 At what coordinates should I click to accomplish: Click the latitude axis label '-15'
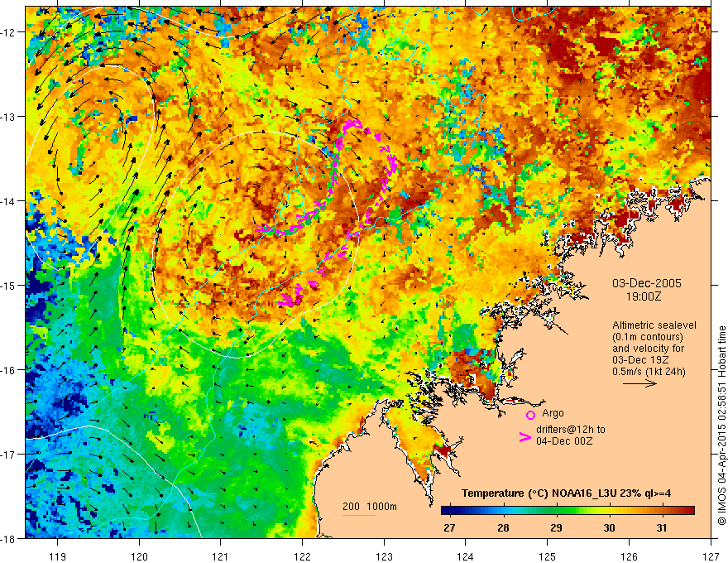[x=9, y=285]
